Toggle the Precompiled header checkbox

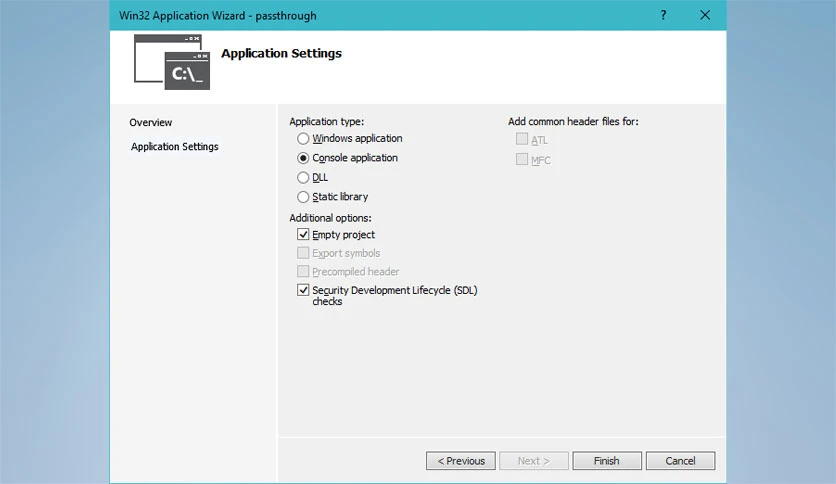[x=303, y=271]
